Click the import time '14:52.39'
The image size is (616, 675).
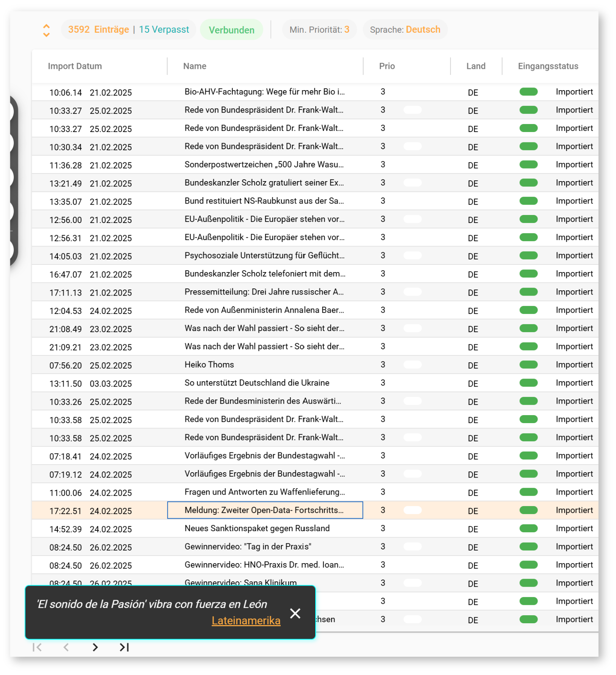pos(65,529)
